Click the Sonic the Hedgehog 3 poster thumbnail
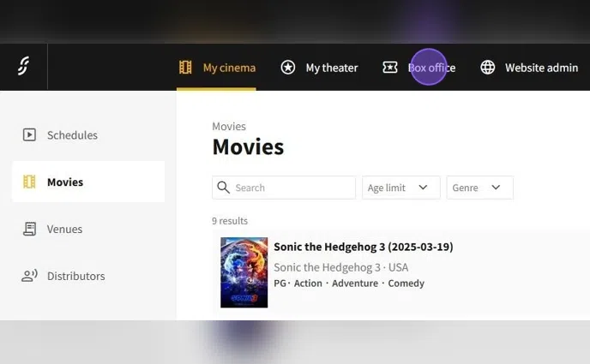Viewport: 590px width, 364px height. tap(244, 272)
